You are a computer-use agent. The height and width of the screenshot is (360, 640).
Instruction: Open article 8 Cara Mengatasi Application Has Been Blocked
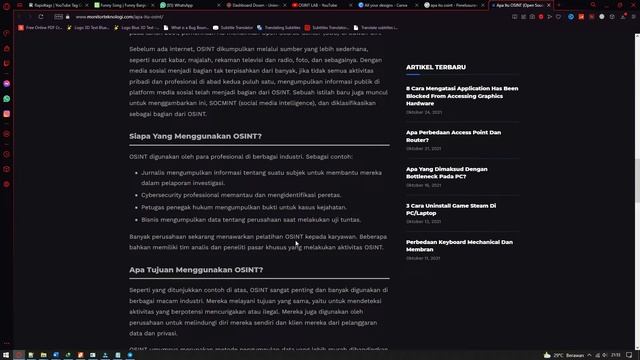pos(462,96)
